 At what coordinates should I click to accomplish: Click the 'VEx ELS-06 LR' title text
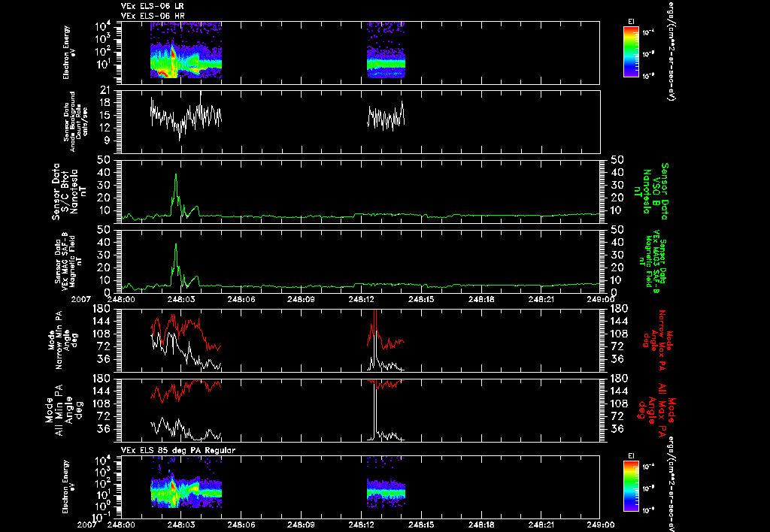pyautogui.click(x=153, y=6)
